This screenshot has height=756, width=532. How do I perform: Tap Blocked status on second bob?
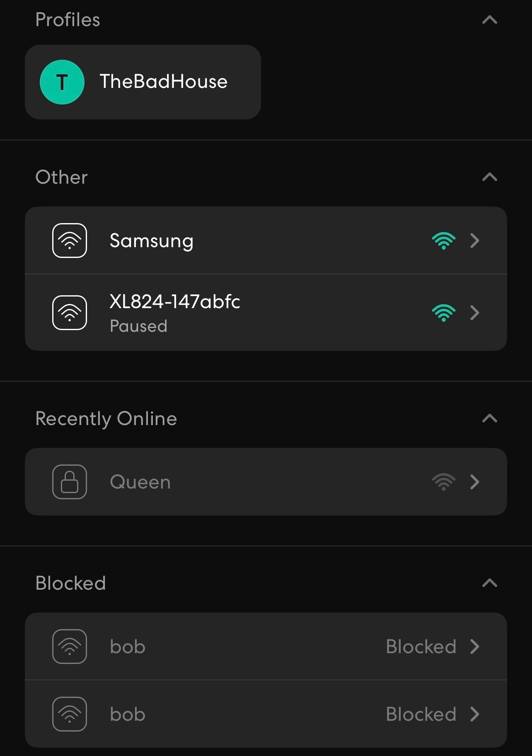point(421,714)
